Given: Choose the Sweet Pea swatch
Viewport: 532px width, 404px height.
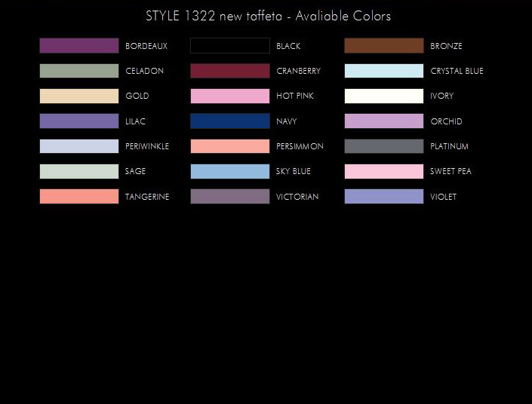Looking at the screenshot, I should [x=384, y=171].
